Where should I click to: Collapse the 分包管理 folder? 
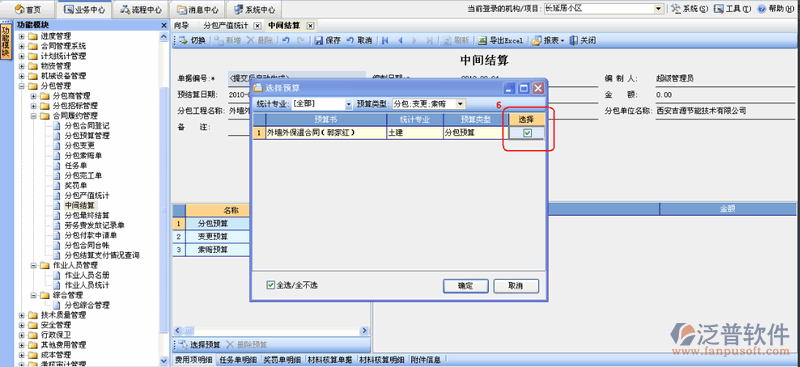21,86
